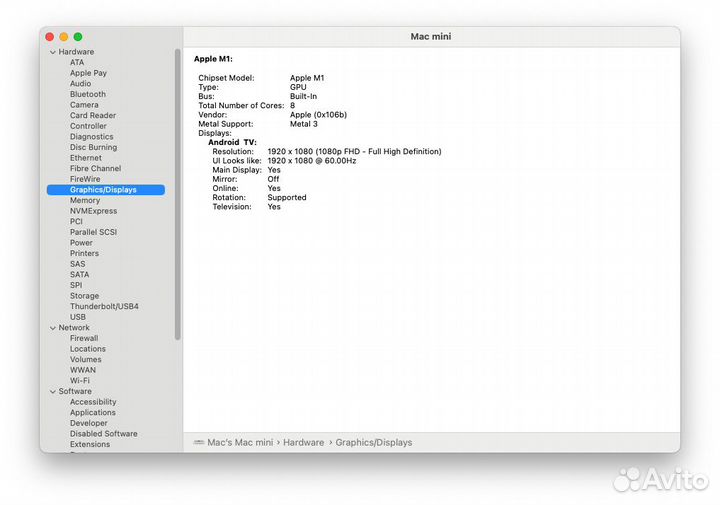The image size is (720, 505).
Task: Select Power in the sidebar
Action: point(81,242)
